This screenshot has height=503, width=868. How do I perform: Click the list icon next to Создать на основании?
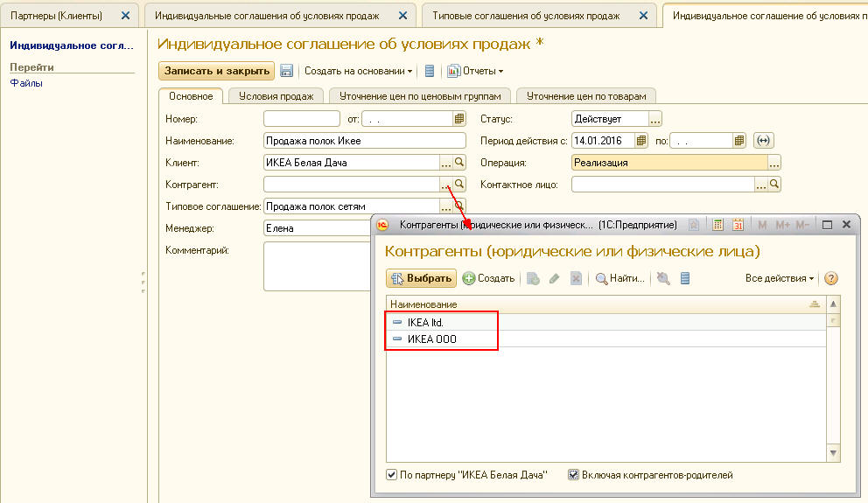pyautogui.click(x=430, y=71)
